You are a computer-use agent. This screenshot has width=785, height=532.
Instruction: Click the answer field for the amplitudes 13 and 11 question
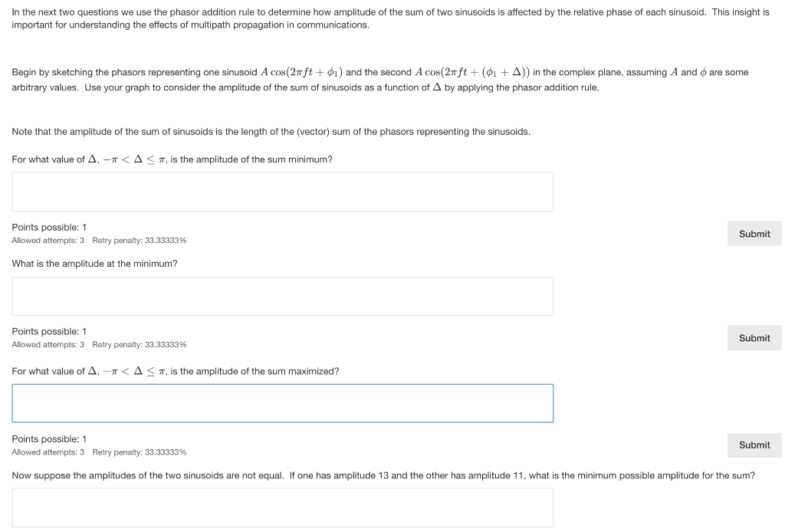(282, 507)
